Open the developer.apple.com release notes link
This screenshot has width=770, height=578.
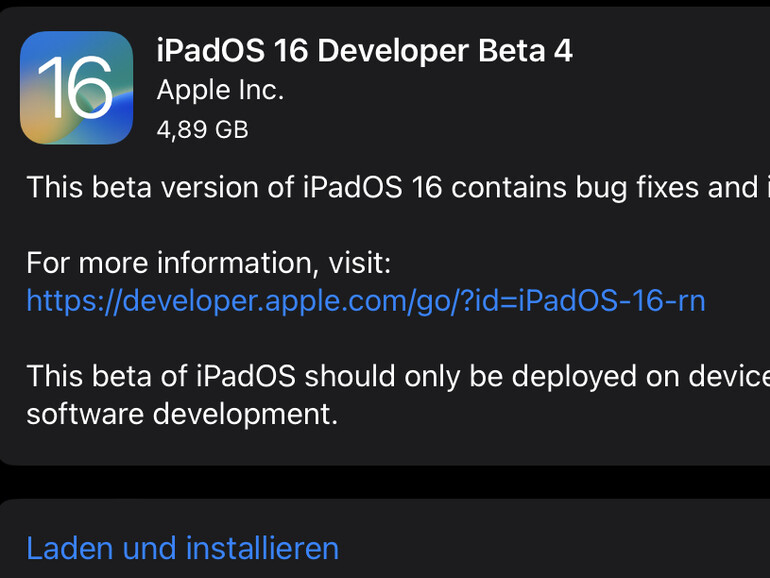(x=365, y=300)
